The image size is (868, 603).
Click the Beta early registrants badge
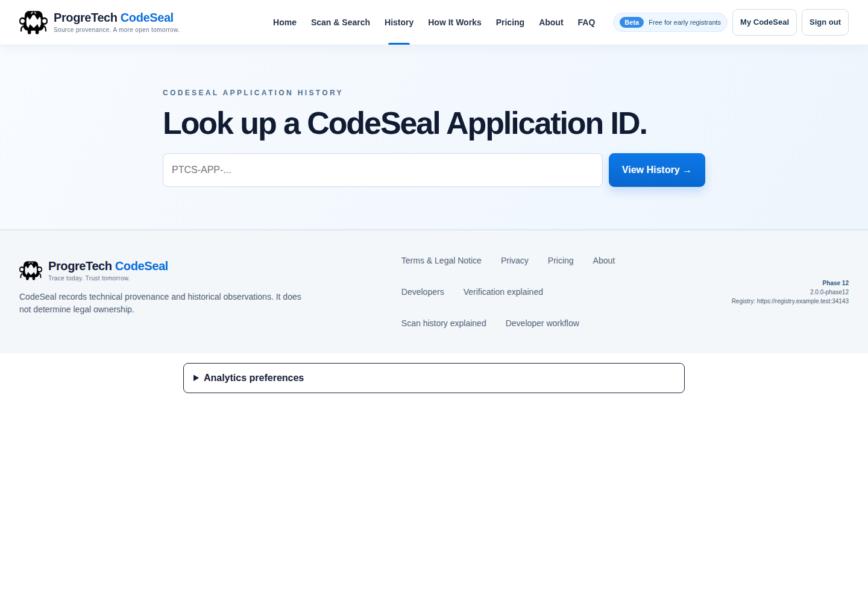pos(670,22)
